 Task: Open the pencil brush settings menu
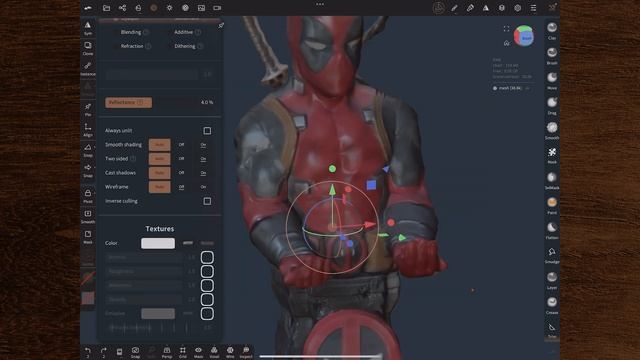(470, 8)
